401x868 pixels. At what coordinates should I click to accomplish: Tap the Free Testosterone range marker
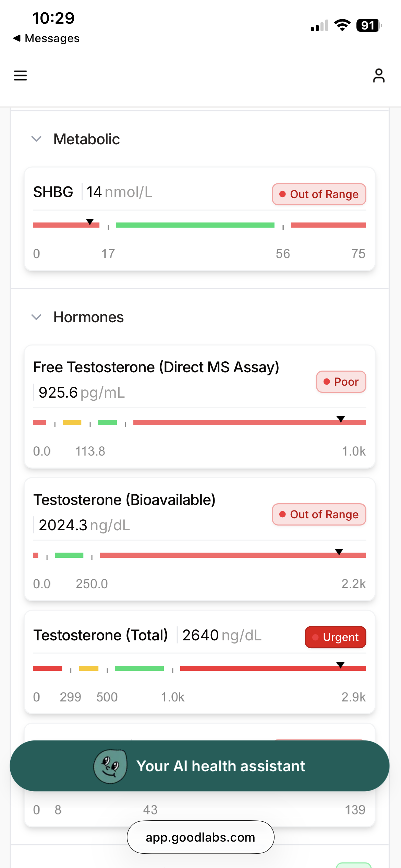pyautogui.click(x=340, y=419)
